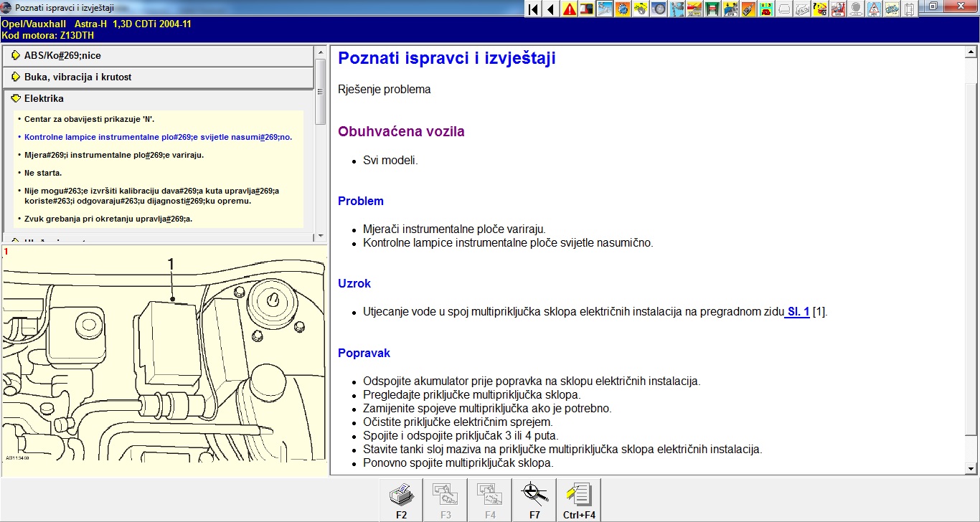980x522 pixels.
Task: Click the content pane scrollbar up arrow
Action: coord(971,52)
